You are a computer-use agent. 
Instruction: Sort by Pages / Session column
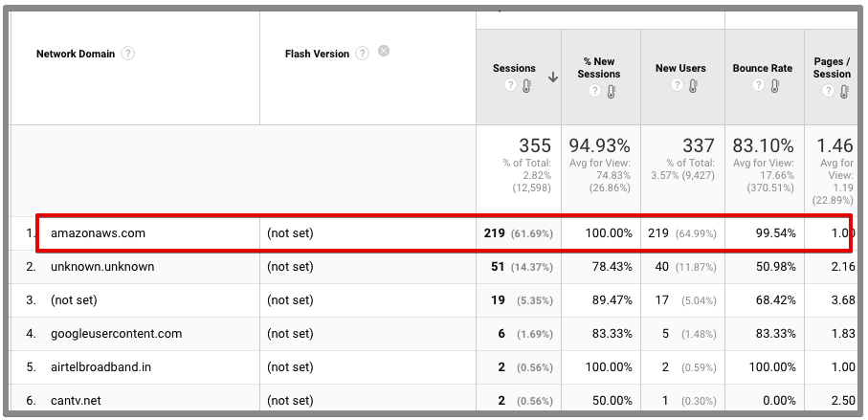click(831, 68)
